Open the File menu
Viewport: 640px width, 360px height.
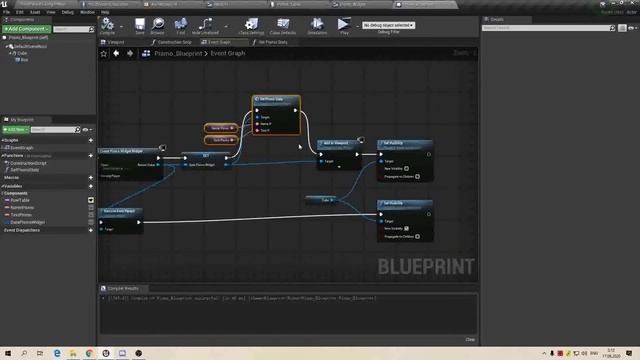pyautogui.click(x=6, y=12)
